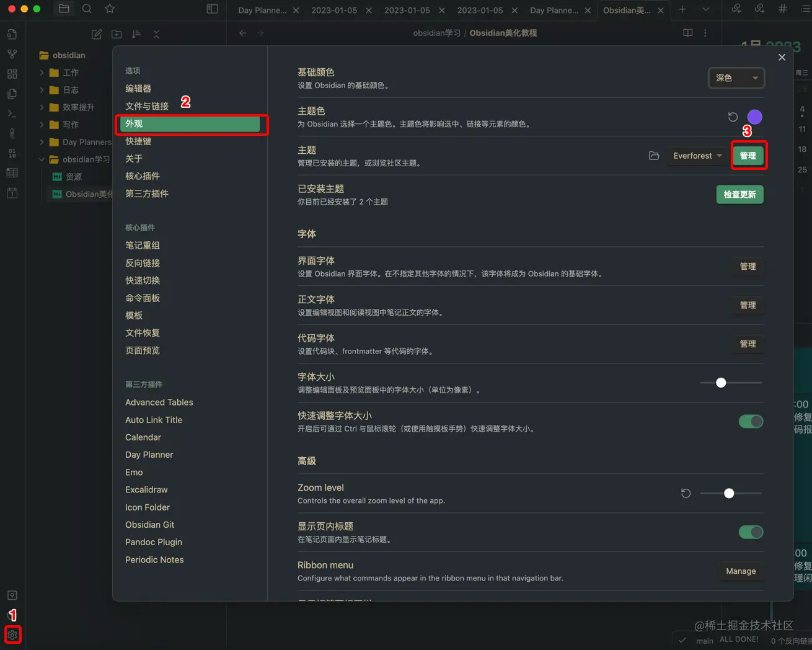The height and width of the screenshot is (650, 812).
Task: Open the 资源 note in file tree
Action: 74,177
